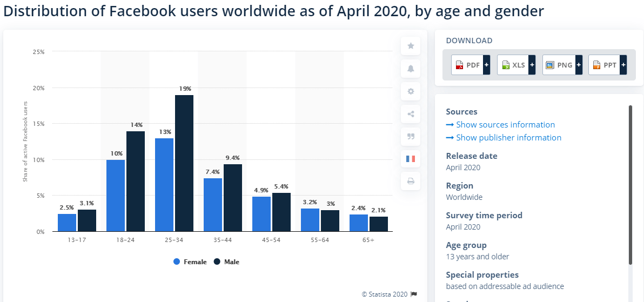Click the blue Female legend dot
Screen dimensions: 644x302
(177, 261)
